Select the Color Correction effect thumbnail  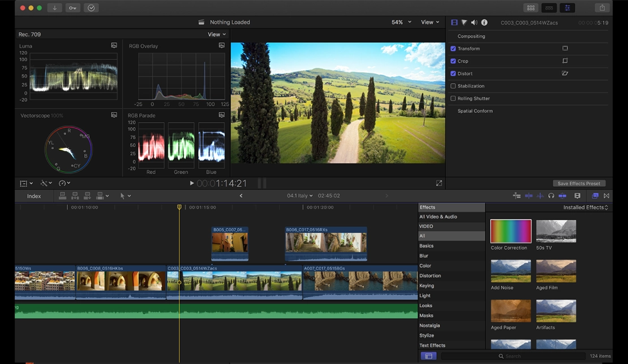coord(511,232)
